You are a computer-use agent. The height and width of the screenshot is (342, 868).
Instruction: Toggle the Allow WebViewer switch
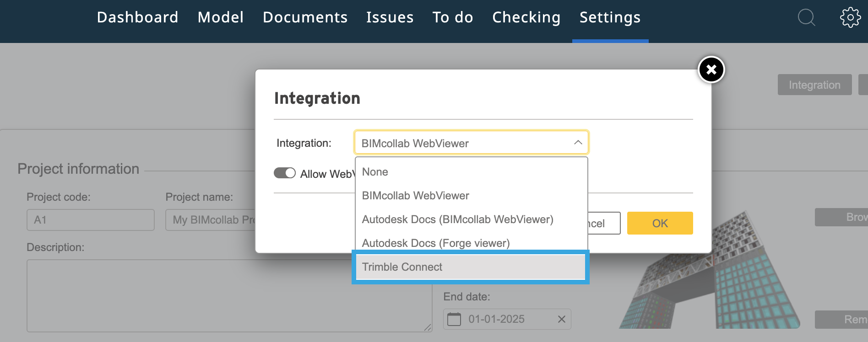point(285,173)
